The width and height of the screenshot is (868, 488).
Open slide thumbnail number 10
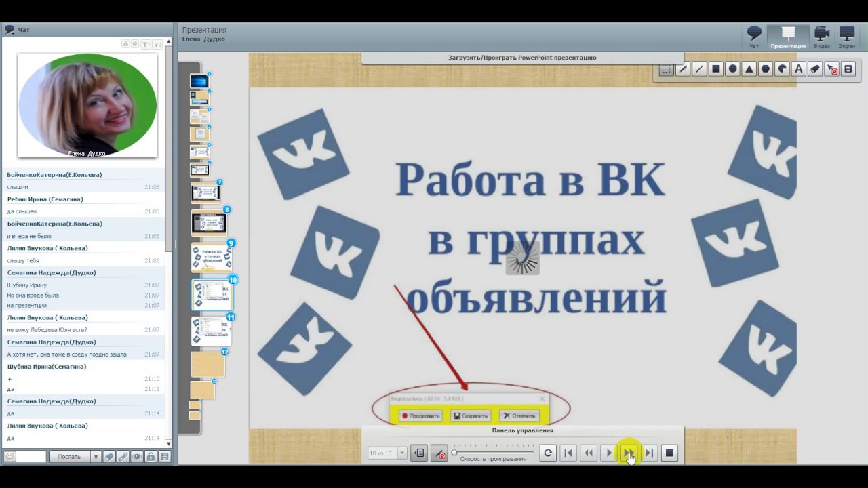[213, 296]
